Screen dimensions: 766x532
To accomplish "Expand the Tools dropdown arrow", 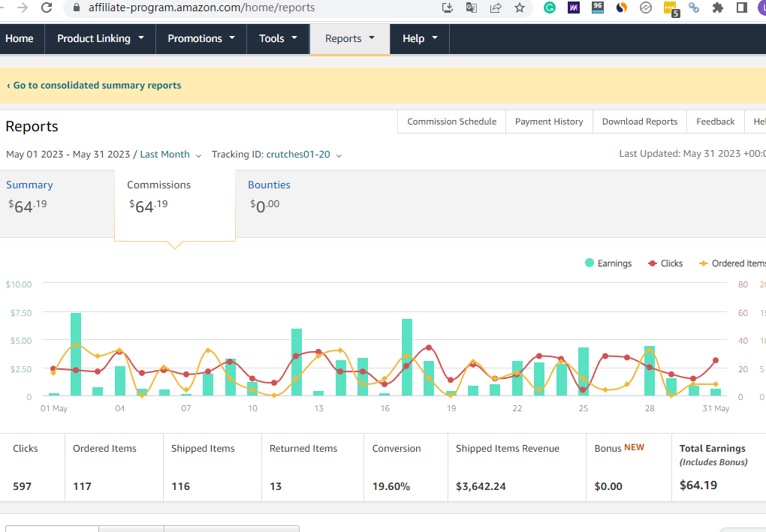I will pyautogui.click(x=294, y=38).
